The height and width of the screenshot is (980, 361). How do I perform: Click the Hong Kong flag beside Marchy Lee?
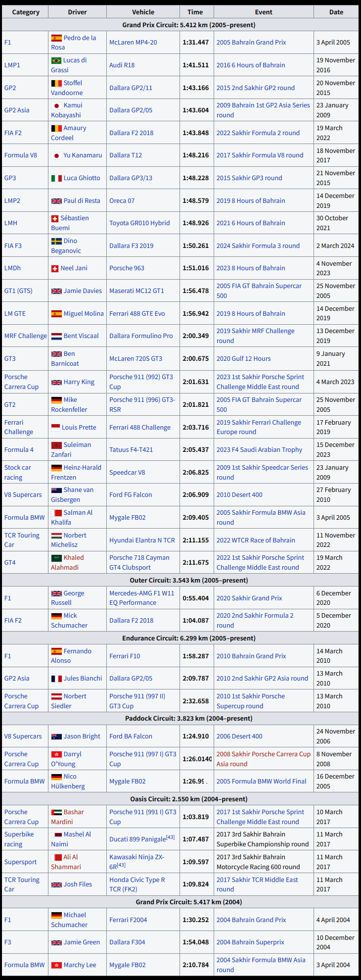tap(56, 965)
